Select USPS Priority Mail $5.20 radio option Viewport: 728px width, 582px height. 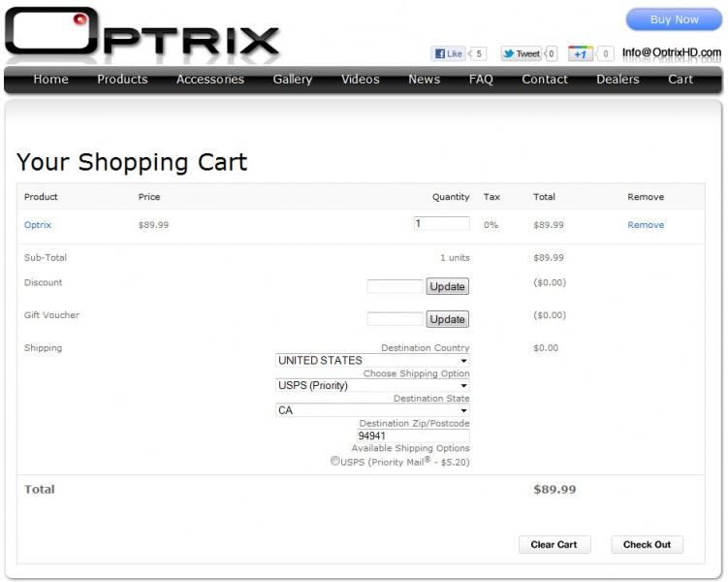point(334,461)
